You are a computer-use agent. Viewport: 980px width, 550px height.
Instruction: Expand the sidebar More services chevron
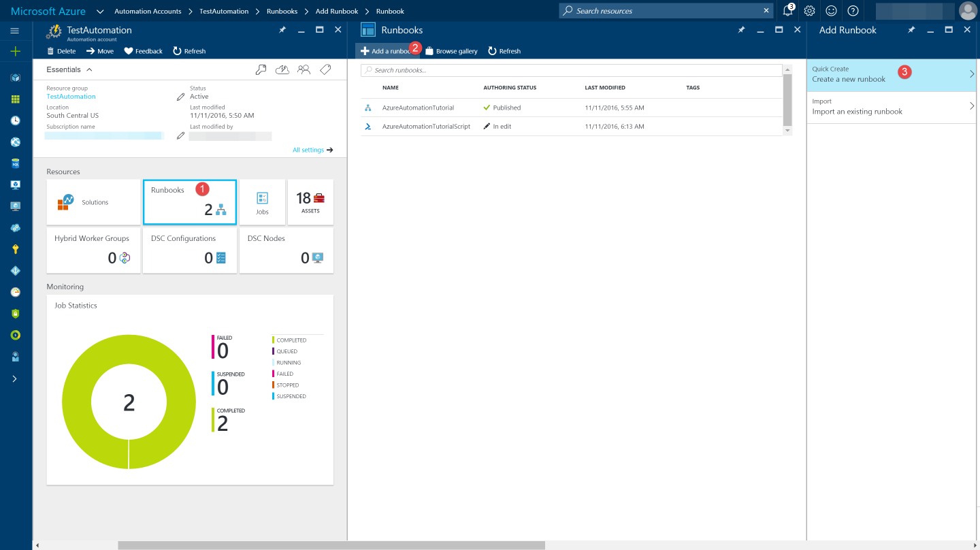point(15,378)
